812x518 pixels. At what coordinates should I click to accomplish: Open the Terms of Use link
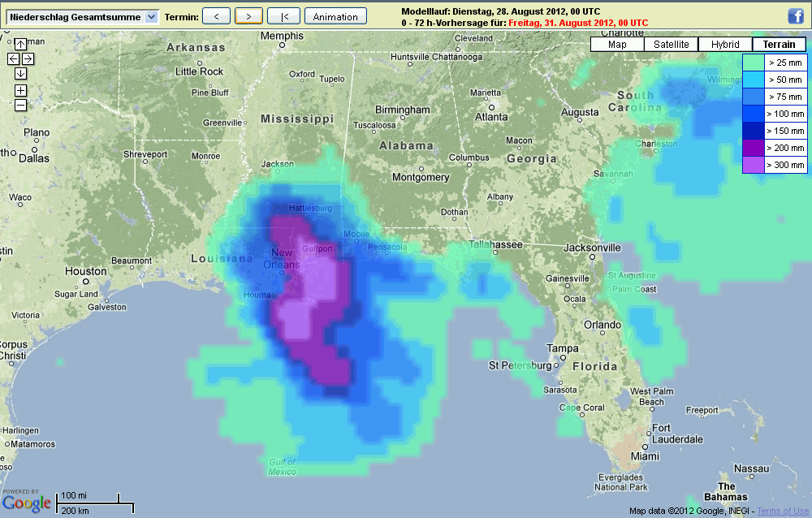[783, 511]
